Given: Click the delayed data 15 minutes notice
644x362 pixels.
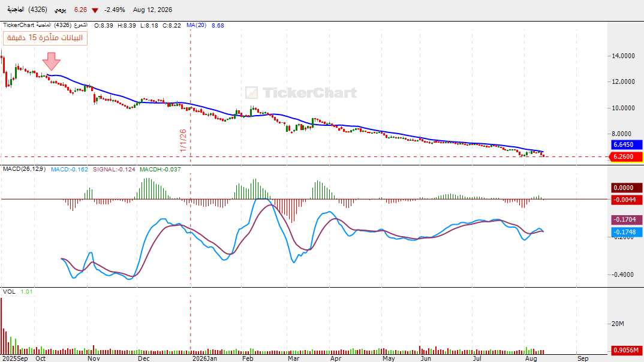Looking at the screenshot, I should 45,38.
